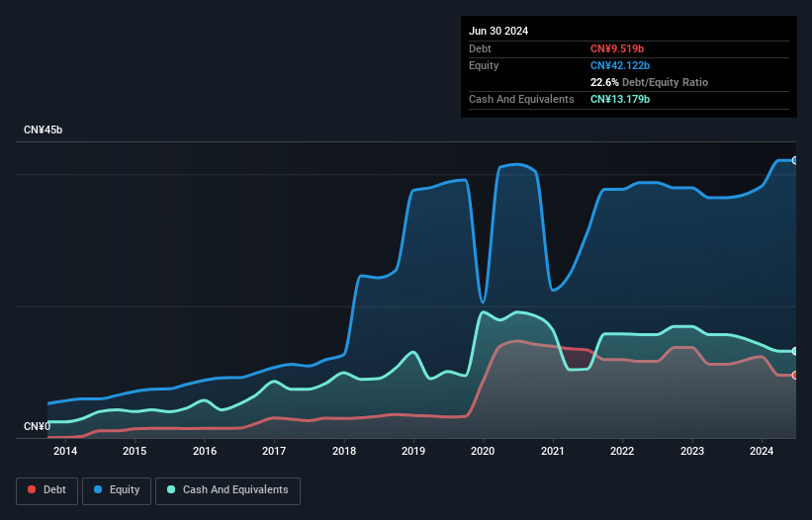Click the 2015 x-axis label

(135, 451)
